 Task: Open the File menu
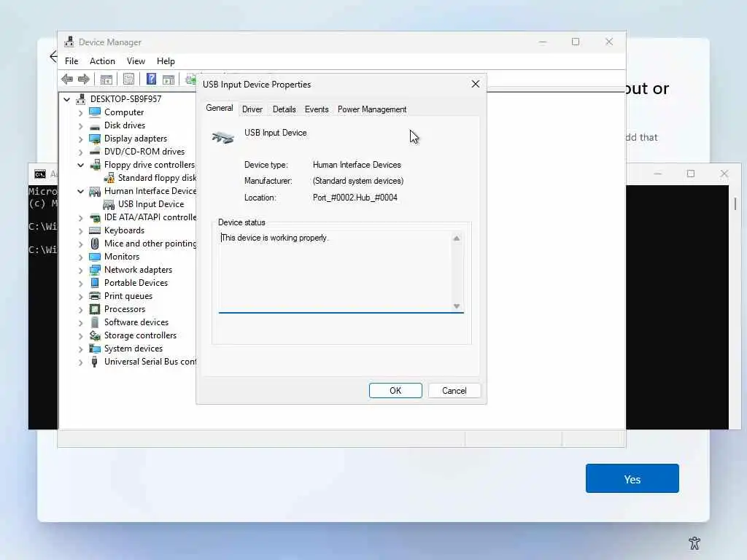point(71,61)
